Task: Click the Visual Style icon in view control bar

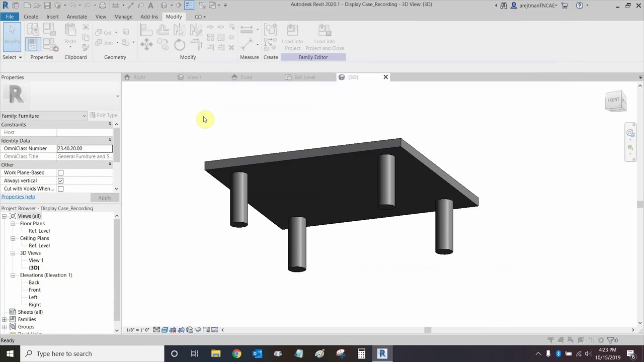Action: coord(165,330)
